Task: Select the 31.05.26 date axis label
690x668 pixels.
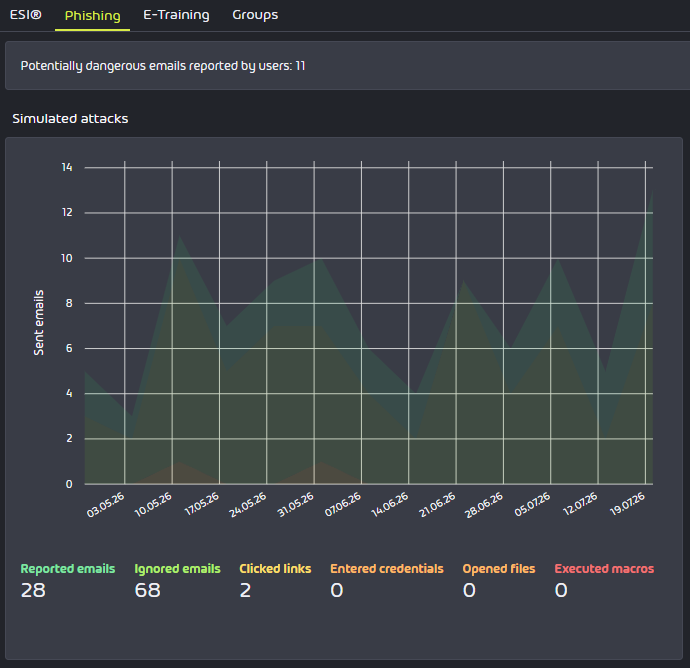Action: (x=295, y=505)
